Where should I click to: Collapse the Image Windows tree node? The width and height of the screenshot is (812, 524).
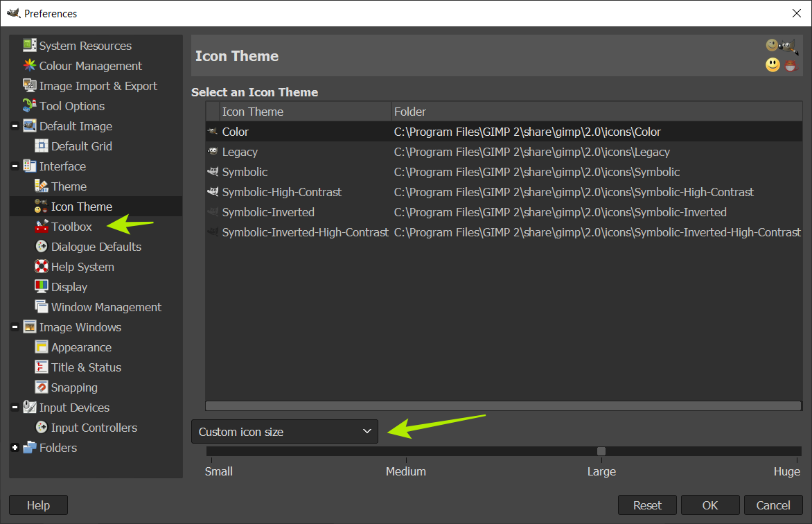pyautogui.click(x=15, y=327)
